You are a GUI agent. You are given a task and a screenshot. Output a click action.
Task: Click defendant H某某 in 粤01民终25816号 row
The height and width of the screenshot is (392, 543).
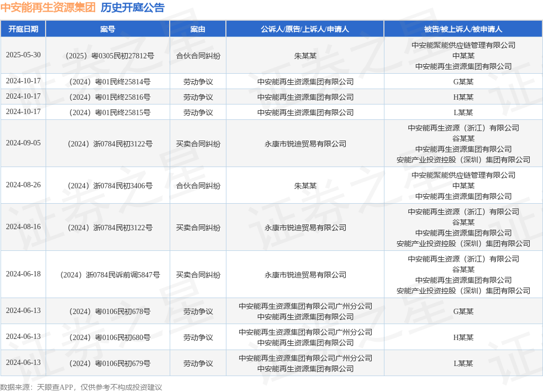pos(463,97)
